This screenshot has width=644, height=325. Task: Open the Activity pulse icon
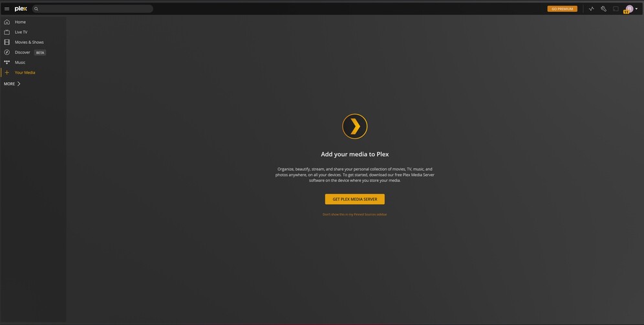click(592, 8)
